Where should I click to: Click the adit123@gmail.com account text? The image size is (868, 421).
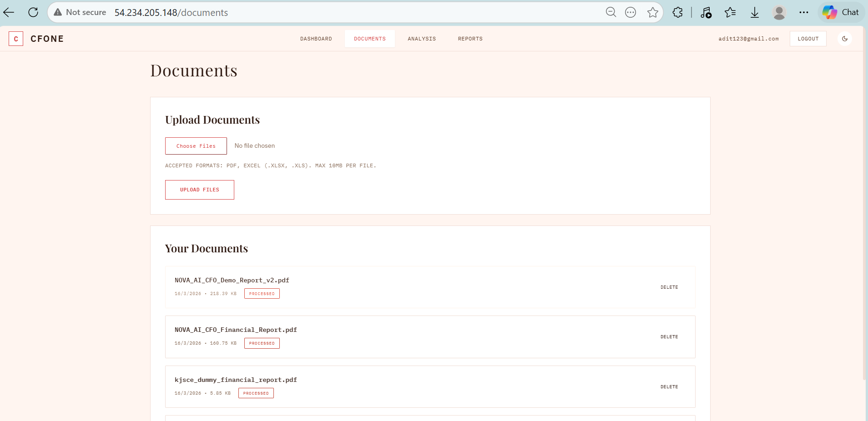click(748, 39)
